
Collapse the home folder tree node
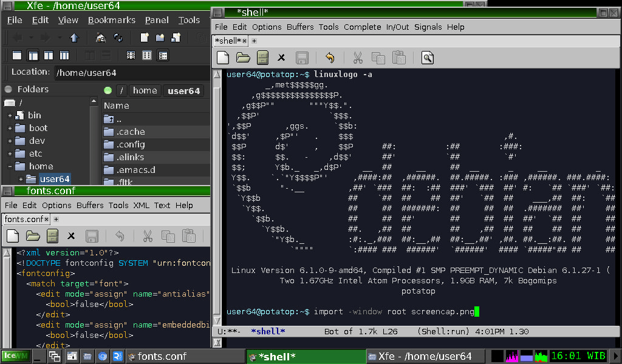pos(10,166)
